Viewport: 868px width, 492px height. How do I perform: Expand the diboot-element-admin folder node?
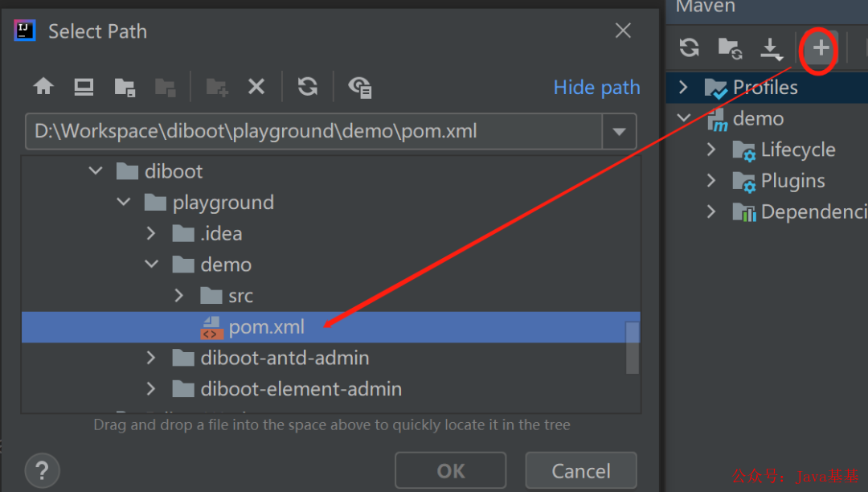click(x=151, y=389)
